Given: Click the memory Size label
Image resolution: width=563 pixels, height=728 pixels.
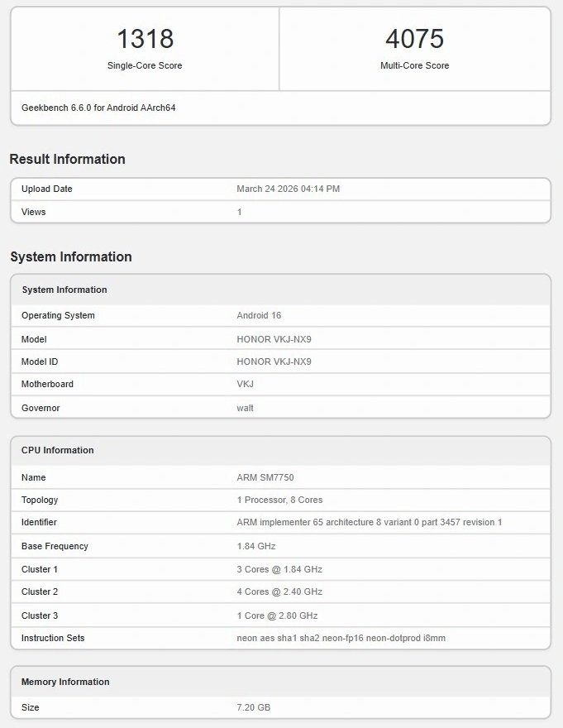Looking at the screenshot, I should click(30, 707).
